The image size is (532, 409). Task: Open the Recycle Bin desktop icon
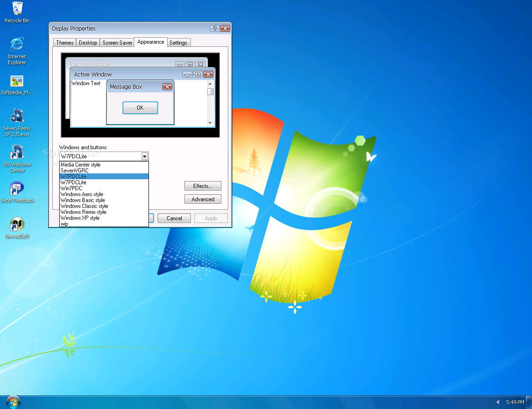17,12
